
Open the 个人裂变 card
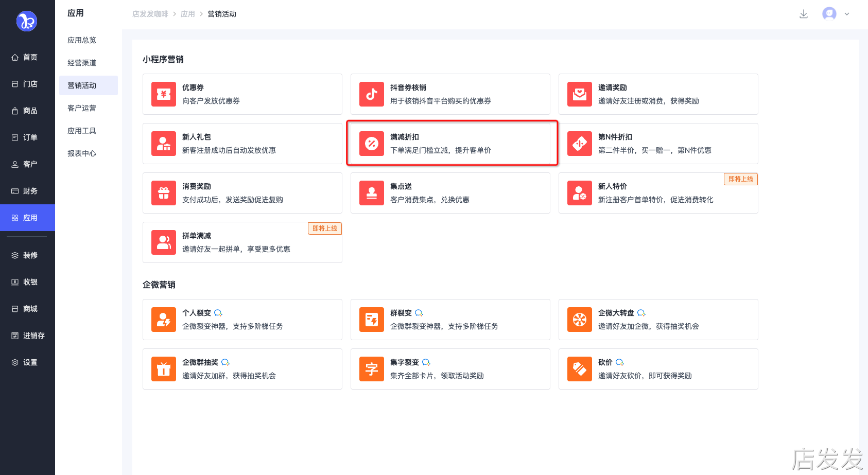(242, 320)
